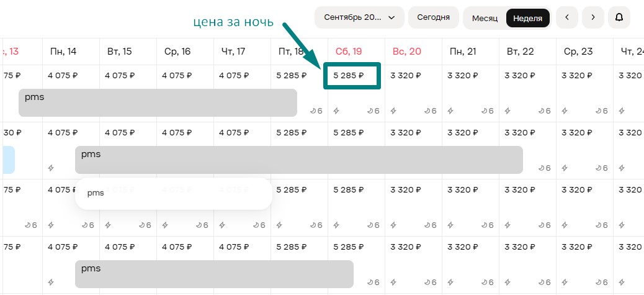Click the white pms tooltip card
The height and width of the screenshot is (295, 644).
[x=173, y=194]
